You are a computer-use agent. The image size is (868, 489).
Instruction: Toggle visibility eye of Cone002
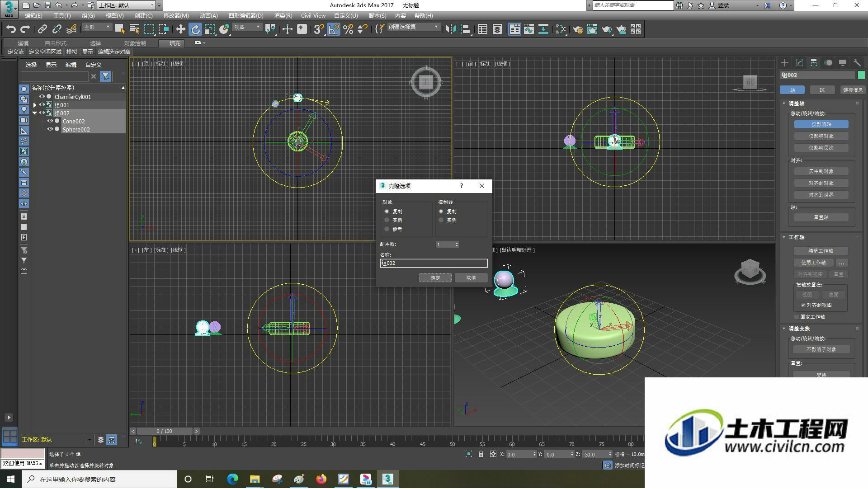pos(50,121)
